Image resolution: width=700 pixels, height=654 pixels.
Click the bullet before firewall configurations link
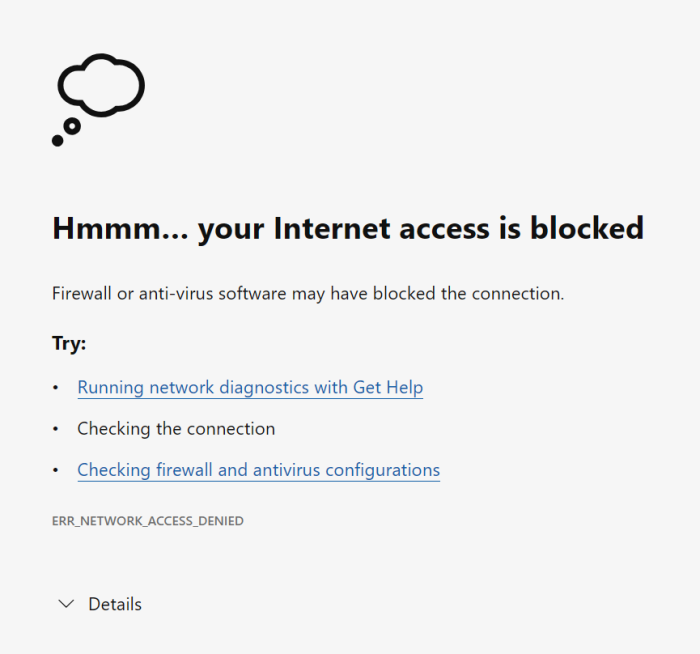pos(57,470)
